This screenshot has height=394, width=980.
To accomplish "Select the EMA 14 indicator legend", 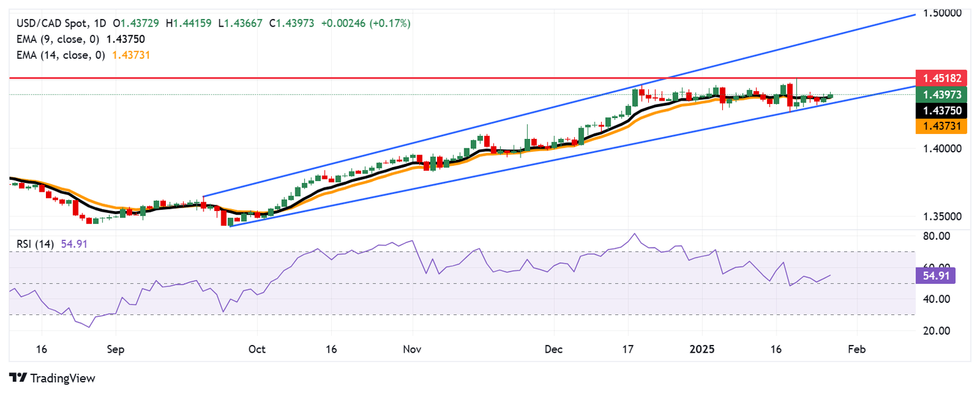I will 83,55.
